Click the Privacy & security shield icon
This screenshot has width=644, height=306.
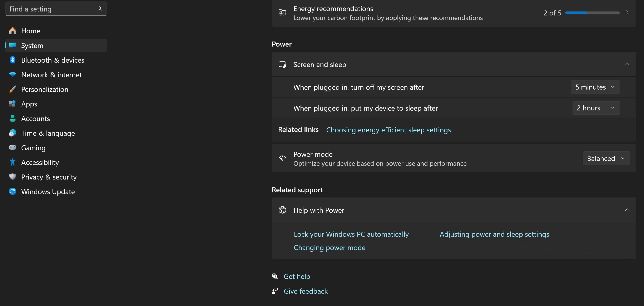coord(13,177)
